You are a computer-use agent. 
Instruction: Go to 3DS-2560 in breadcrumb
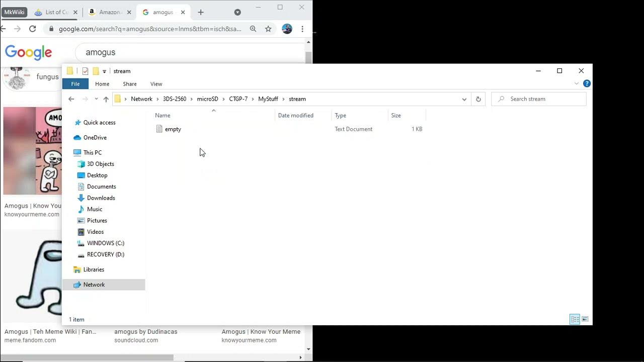(x=175, y=99)
